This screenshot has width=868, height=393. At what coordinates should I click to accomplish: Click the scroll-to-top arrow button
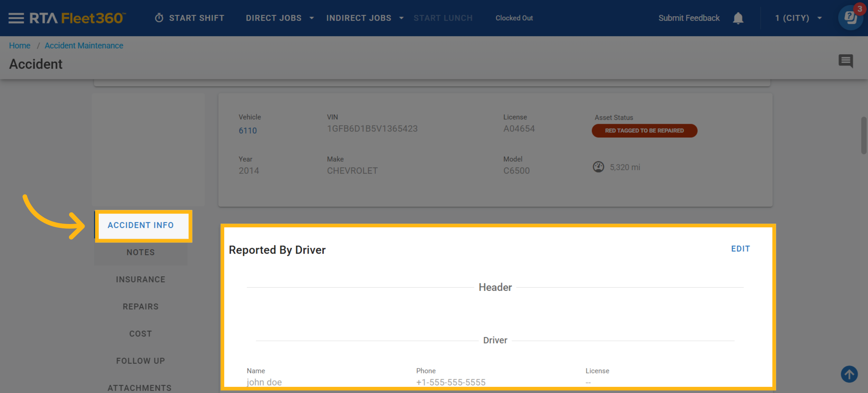pos(849,374)
